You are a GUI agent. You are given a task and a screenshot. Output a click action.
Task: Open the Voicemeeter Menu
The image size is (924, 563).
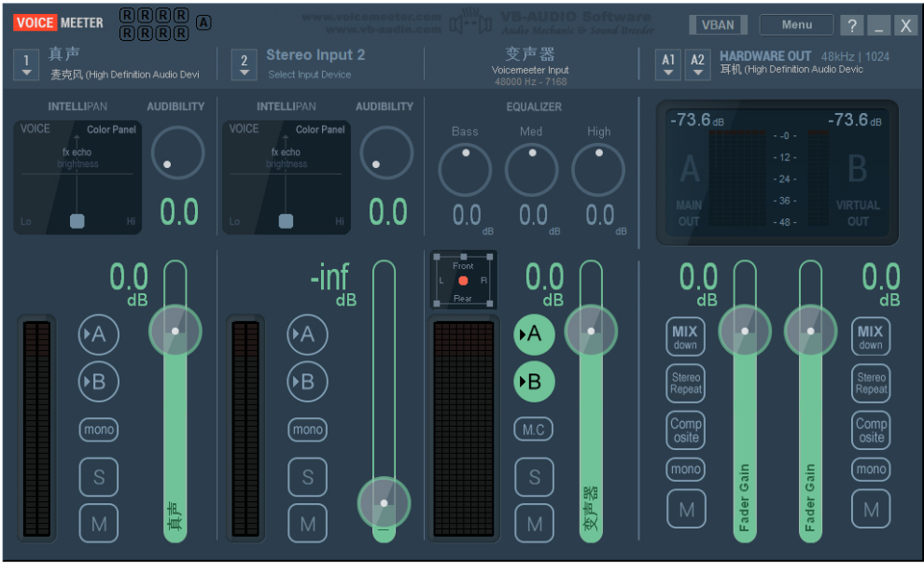click(x=797, y=25)
